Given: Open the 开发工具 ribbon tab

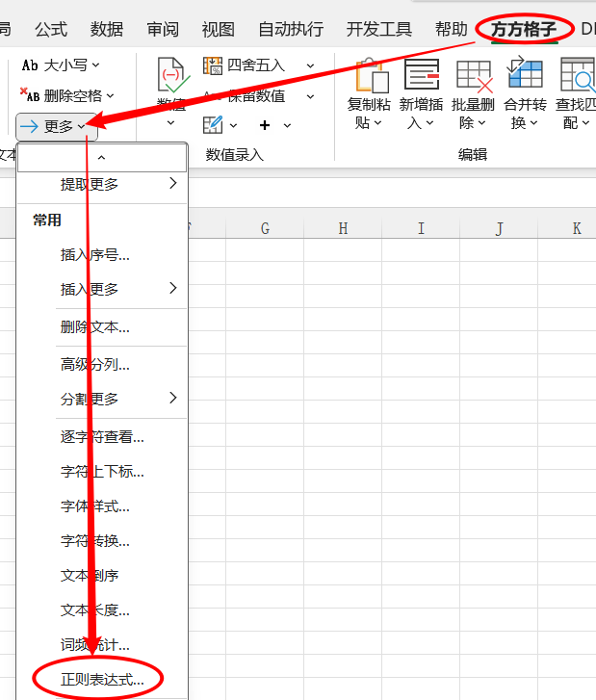Looking at the screenshot, I should [378, 29].
